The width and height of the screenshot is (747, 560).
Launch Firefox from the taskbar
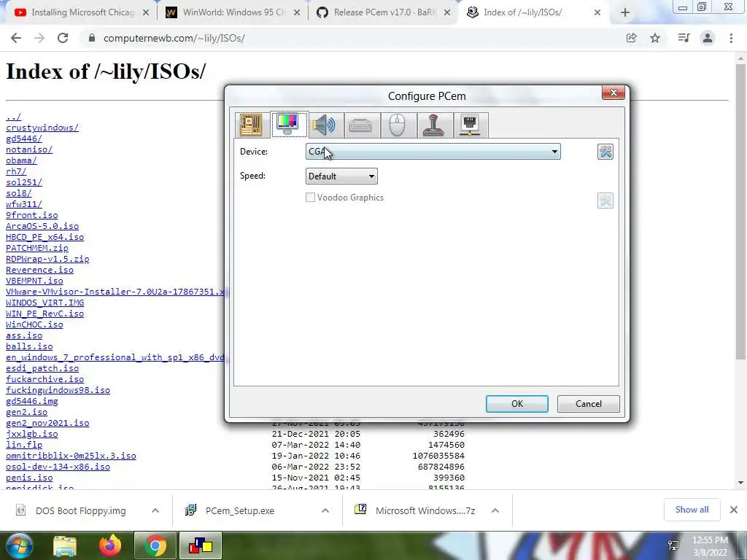pyautogui.click(x=110, y=545)
